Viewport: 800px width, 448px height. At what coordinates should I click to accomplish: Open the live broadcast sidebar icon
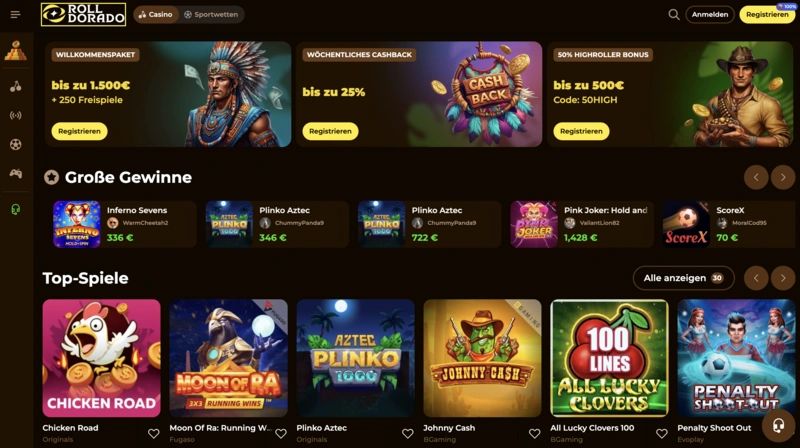click(x=16, y=115)
